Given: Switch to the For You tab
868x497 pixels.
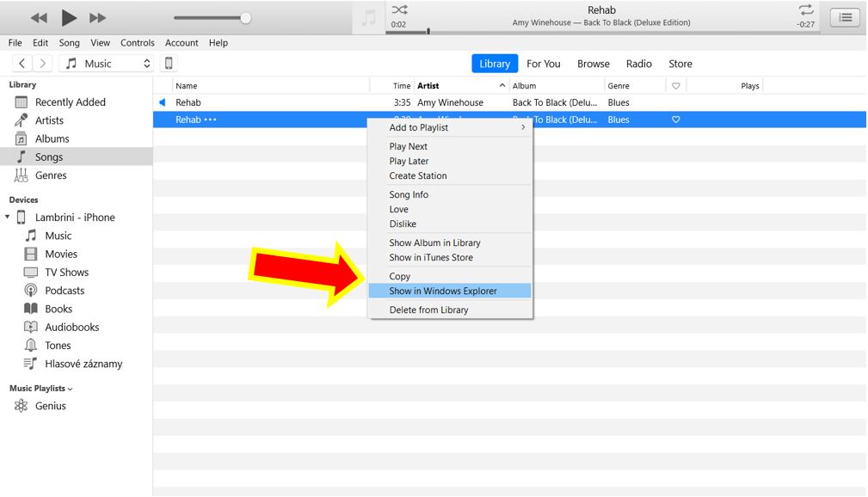Looking at the screenshot, I should [543, 64].
